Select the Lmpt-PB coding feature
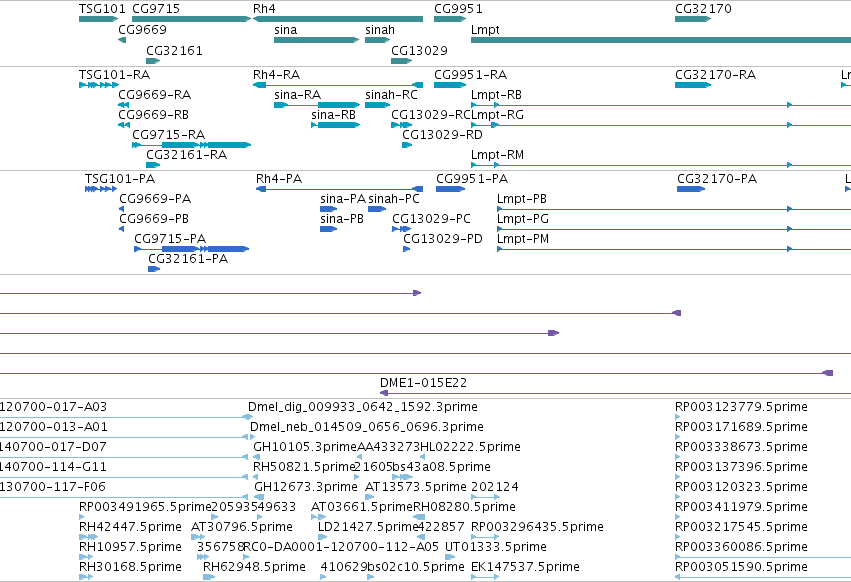The width and height of the screenshot is (851, 582). [x=674, y=210]
